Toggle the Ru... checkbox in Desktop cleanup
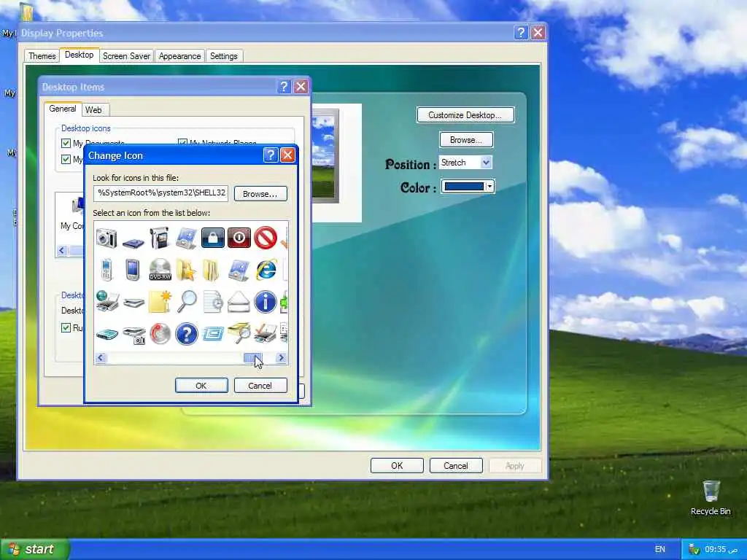747x560 pixels. (x=66, y=327)
